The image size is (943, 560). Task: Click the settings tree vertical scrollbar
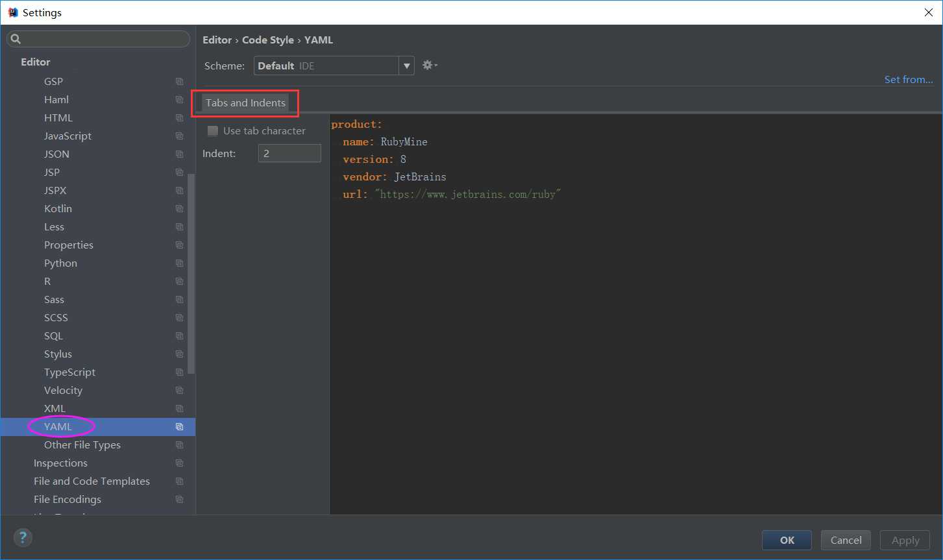tap(191, 274)
